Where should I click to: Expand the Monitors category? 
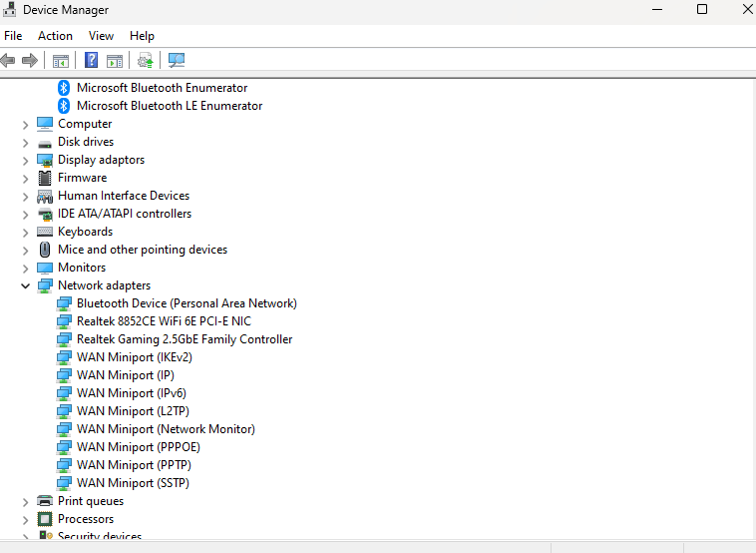pos(25,269)
